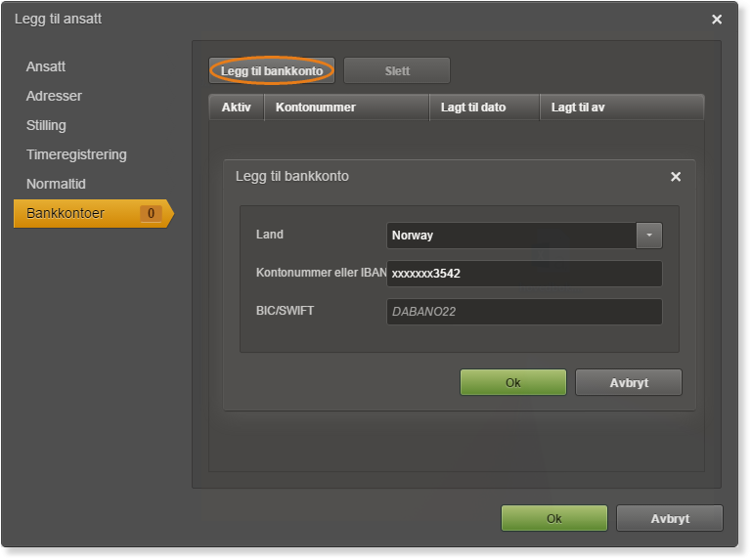The width and height of the screenshot is (751, 560).
Task: Expand the Land dropdown arrow
Action: (x=649, y=236)
